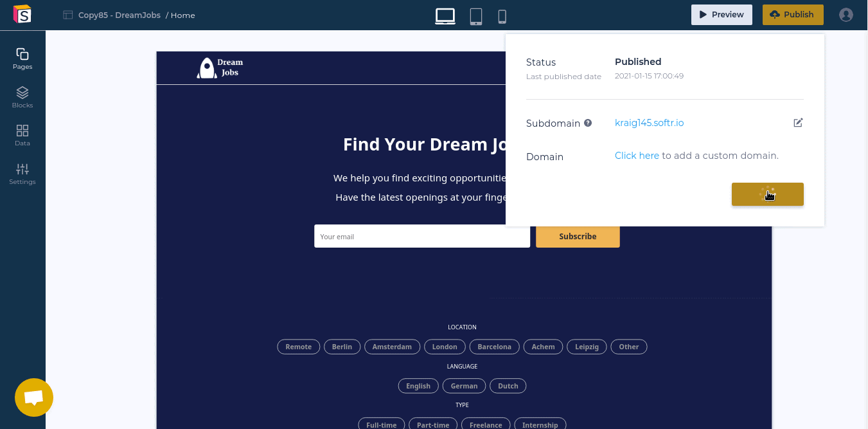Select Home in the breadcrumb
Image resolution: width=868 pixels, height=429 pixels.
(x=182, y=15)
